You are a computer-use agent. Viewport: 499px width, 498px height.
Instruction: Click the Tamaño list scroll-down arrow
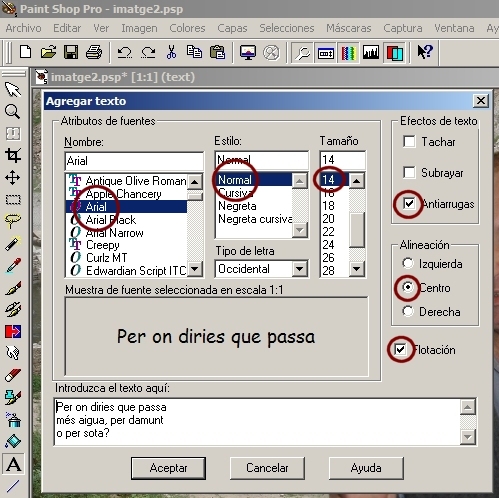coord(357,269)
